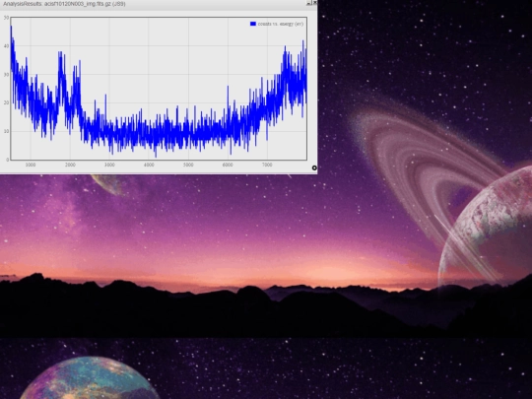Viewport: 532px width, 399px height.
Task: Click the x-axis tick label 3000
Action: (x=109, y=165)
